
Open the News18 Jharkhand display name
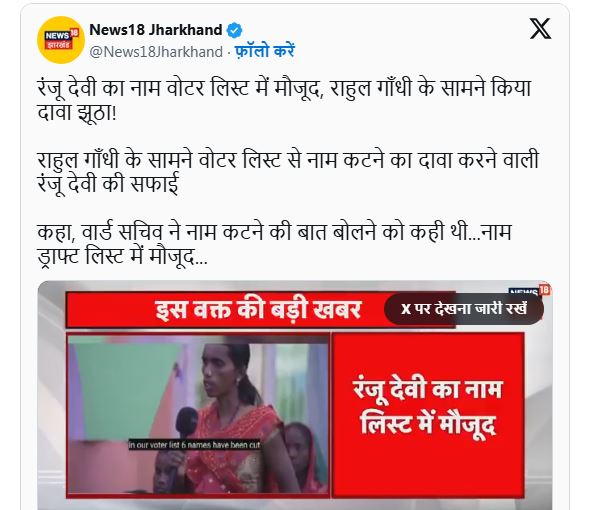pyautogui.click(x=156, y=30)
